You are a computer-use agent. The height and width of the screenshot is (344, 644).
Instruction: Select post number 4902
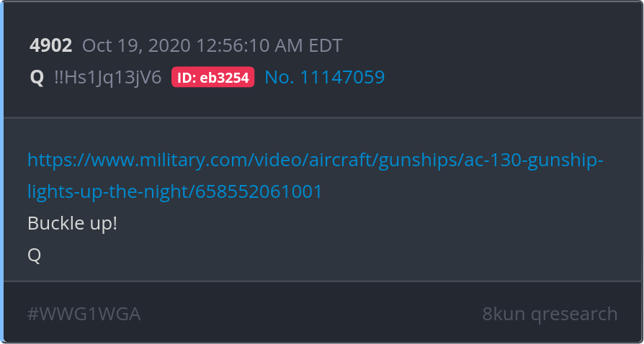tap(51, 45)
